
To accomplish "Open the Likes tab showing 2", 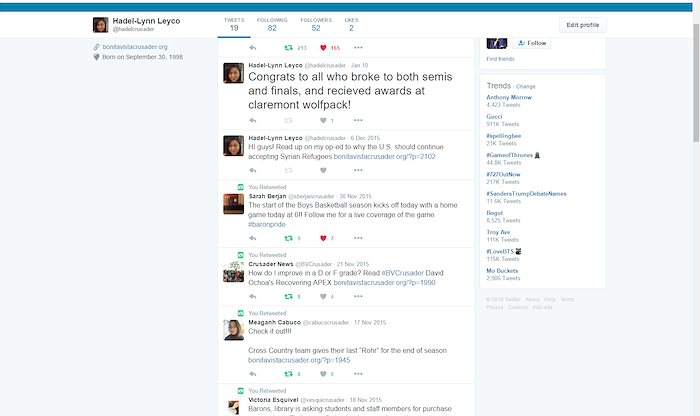I will pos(351,25).
